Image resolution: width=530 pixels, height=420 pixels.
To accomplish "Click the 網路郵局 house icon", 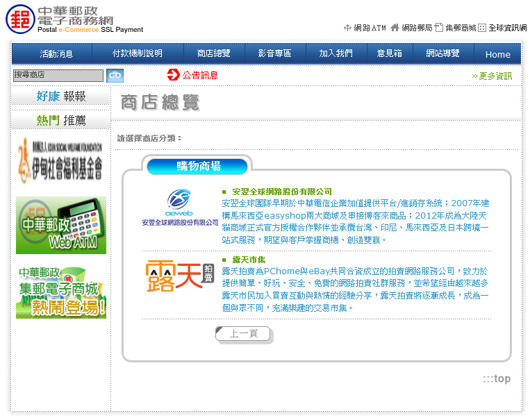I will 395,28.
